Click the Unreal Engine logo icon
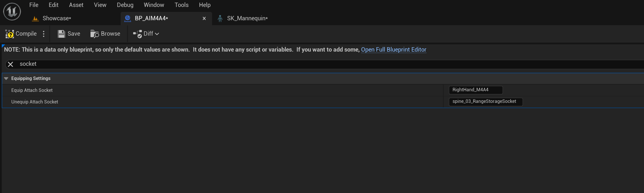The height and width of the screenshot is (193, 644). 12,12
